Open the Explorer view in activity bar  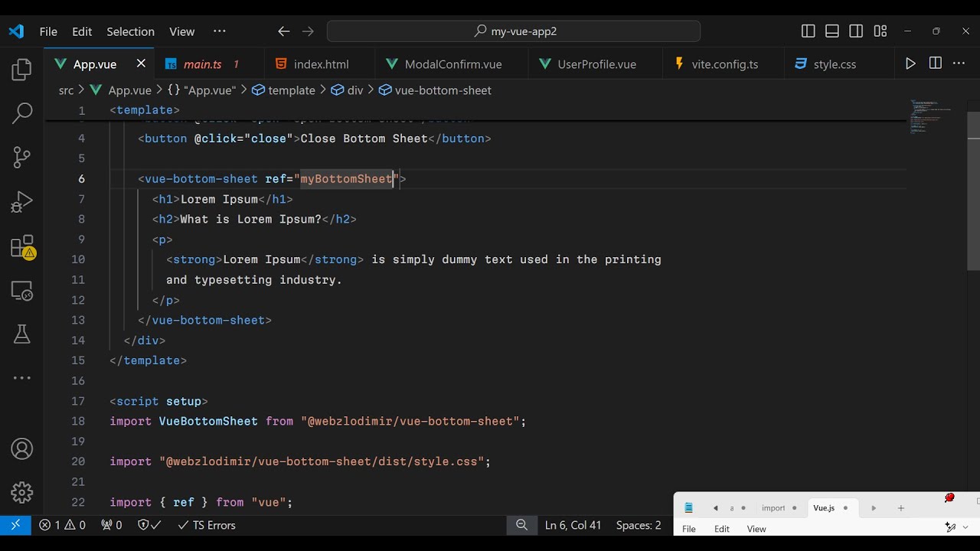click(22, 70)
